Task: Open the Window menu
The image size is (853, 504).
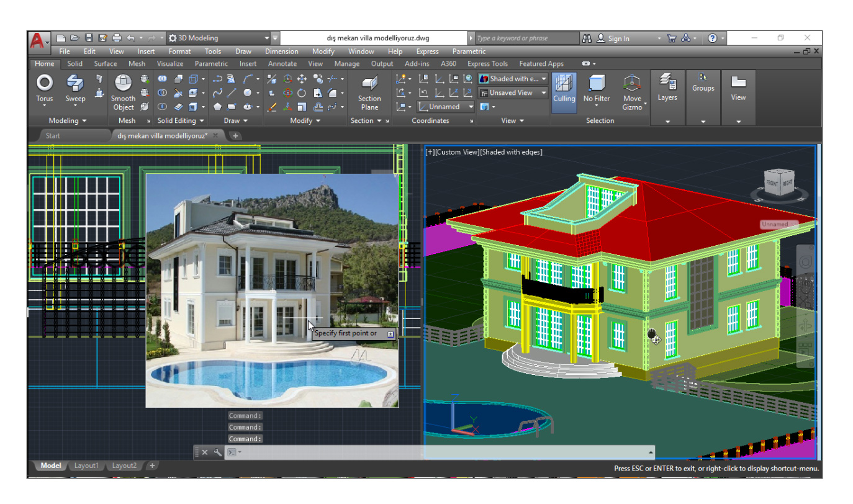Action: click(361, 51)
